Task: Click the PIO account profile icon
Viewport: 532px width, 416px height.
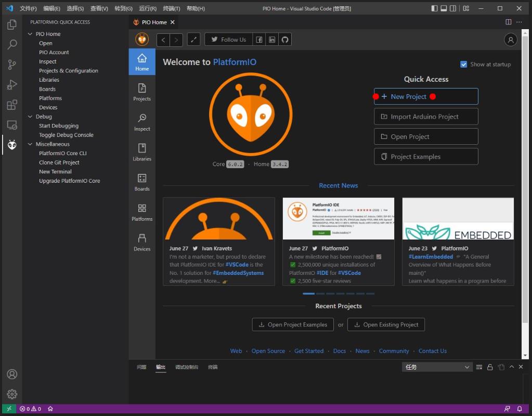Action: [510, 40]
